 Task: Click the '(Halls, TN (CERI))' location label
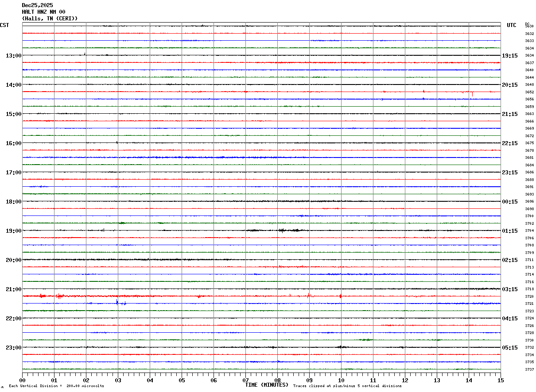(50, 19)
